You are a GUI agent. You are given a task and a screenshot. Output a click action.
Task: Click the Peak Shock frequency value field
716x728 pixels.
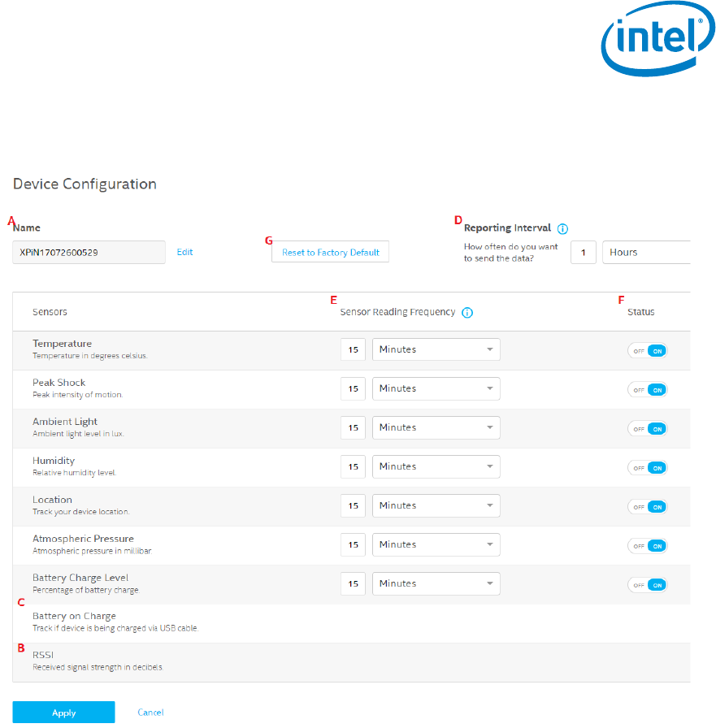coord(353,388)
